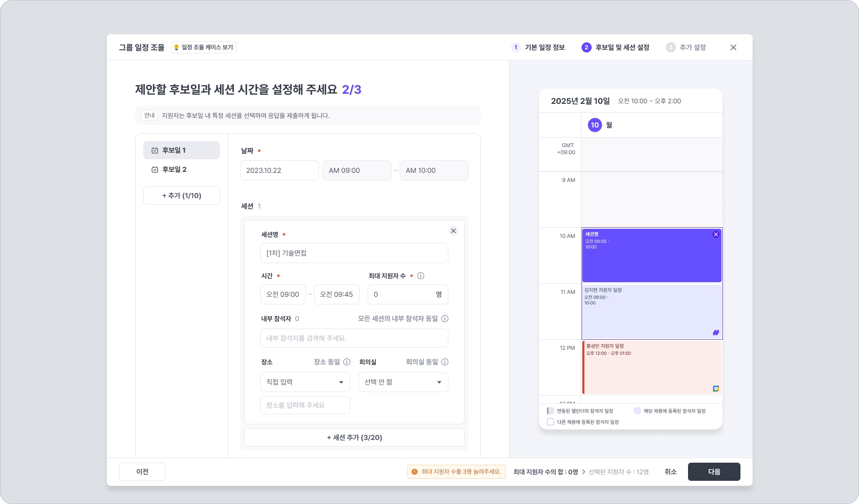Click step 3 number badge
859x504 pixels.
click(x=670, y=47)
